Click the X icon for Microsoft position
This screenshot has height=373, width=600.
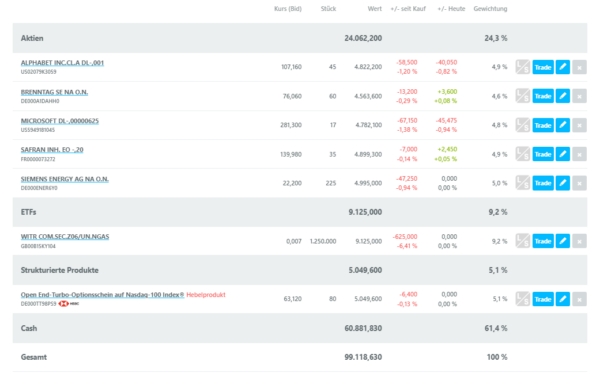[579, 125]
